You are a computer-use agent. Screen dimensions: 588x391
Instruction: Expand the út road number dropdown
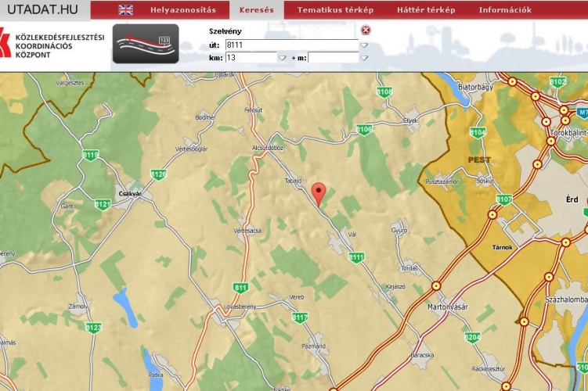pos(364,45)
